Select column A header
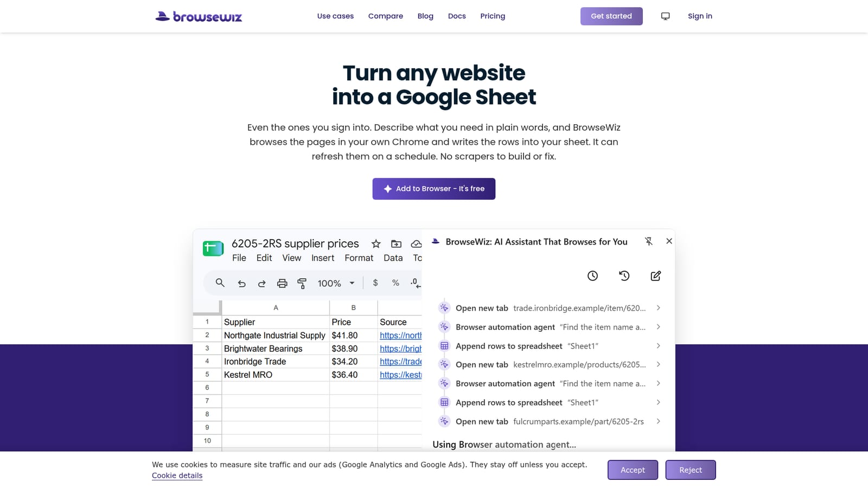The width and height of the screenshot is (868, 488). point(276,308)
